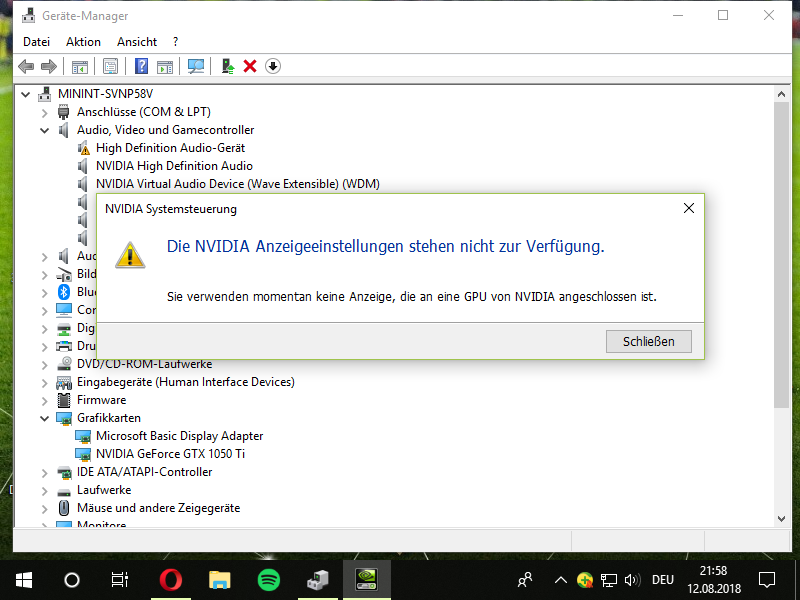Open the Ansicht menu
The width and height of the screenshot is (800, 600).
pyautogui.click(x=137, y=42)
